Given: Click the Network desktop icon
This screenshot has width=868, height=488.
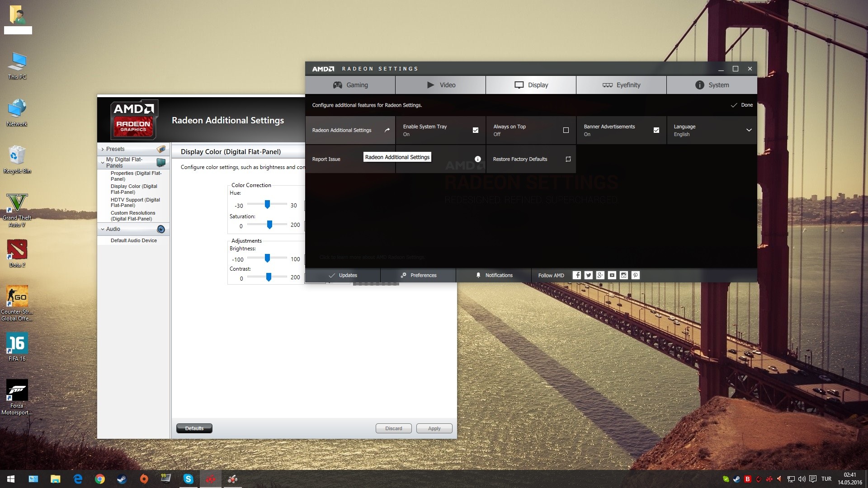Looking at the screenshot, I should coord(17,113).
